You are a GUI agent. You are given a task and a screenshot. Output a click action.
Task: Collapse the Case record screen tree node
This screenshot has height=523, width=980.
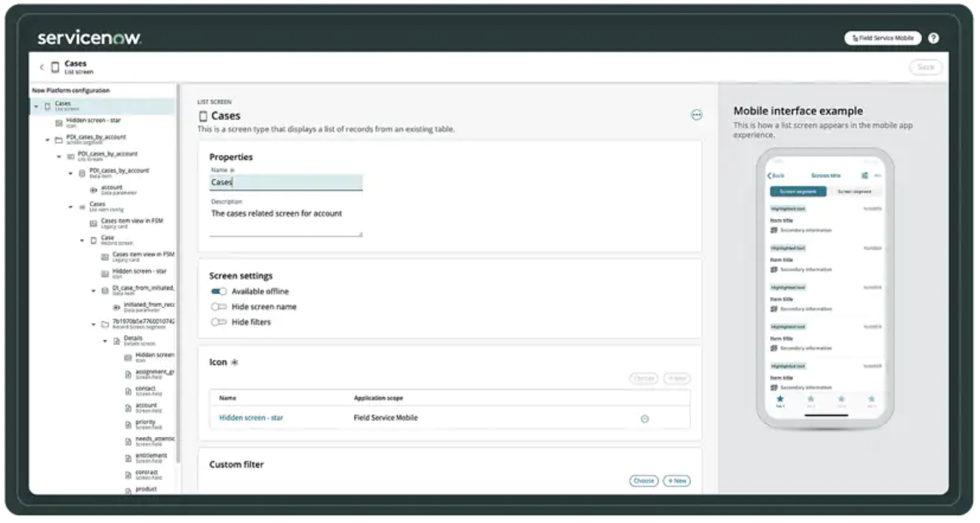[82, 240]
